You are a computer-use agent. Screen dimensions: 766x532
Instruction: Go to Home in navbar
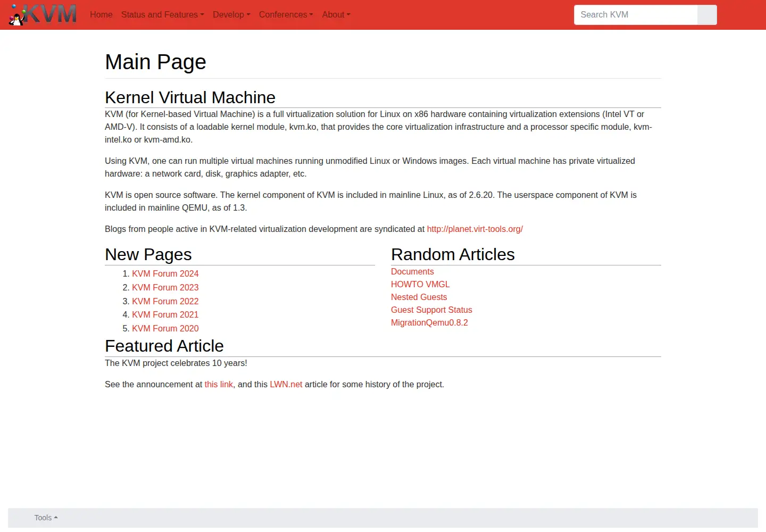coord(101,15)
